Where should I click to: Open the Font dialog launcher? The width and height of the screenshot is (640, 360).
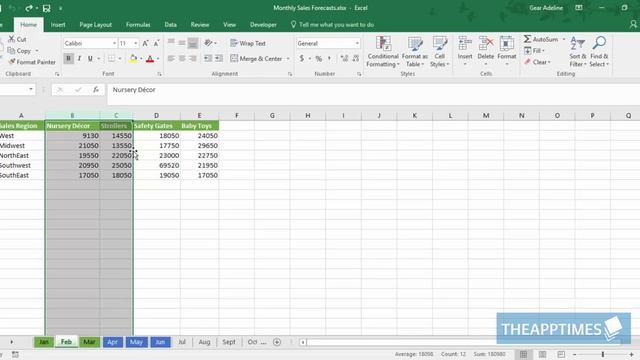tap(159, 74)
